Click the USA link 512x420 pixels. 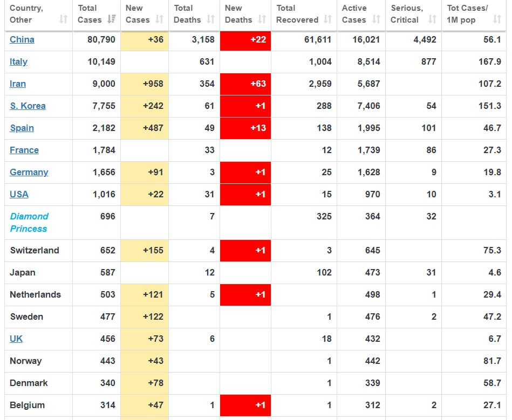pos(19,195)
